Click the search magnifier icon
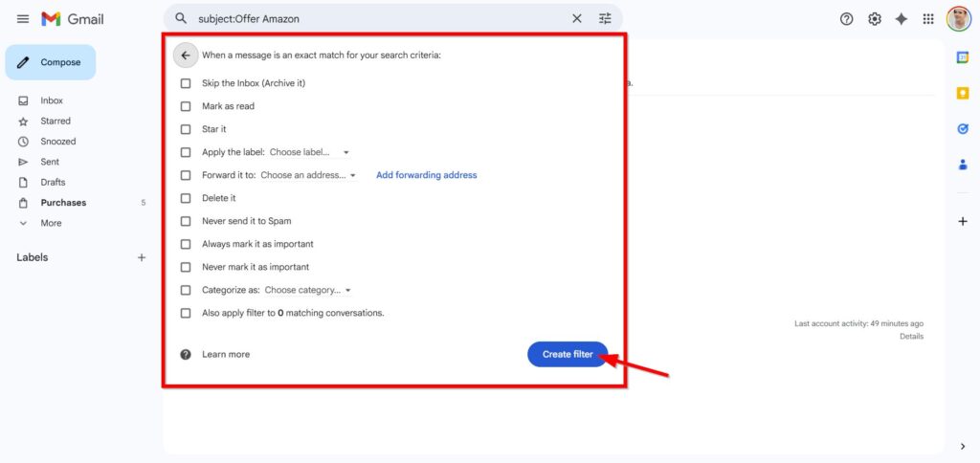Viewport: 980px width, 463px height. pos(181,19)
